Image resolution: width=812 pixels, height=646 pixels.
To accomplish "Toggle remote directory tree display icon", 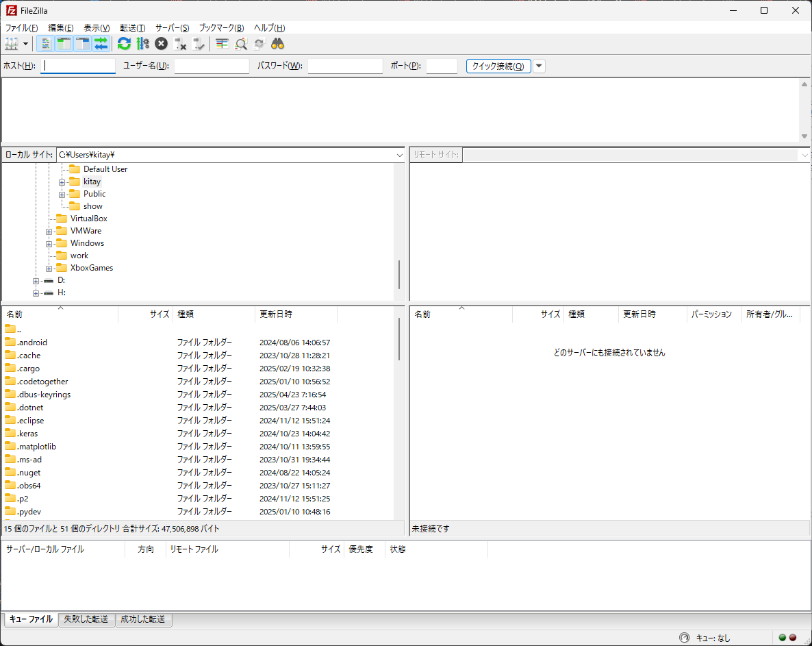I will (x=83, y=44).
